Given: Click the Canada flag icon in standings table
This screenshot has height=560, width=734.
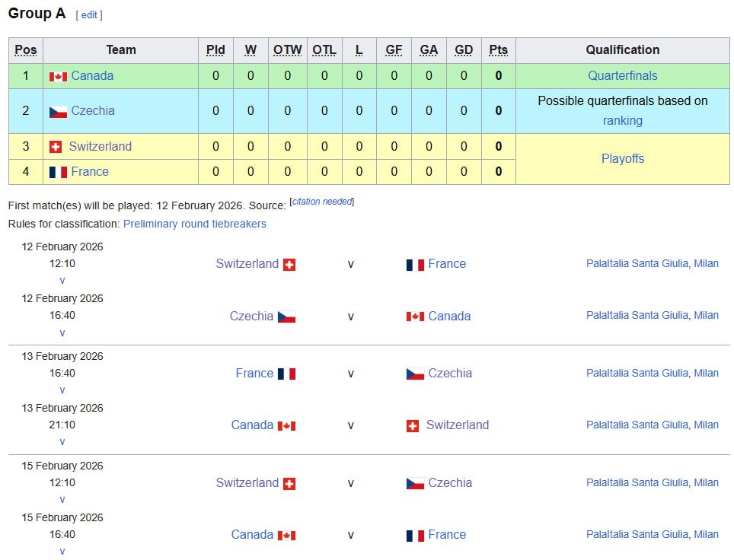Looking at the screenshot, I should [x=58, y=76].
